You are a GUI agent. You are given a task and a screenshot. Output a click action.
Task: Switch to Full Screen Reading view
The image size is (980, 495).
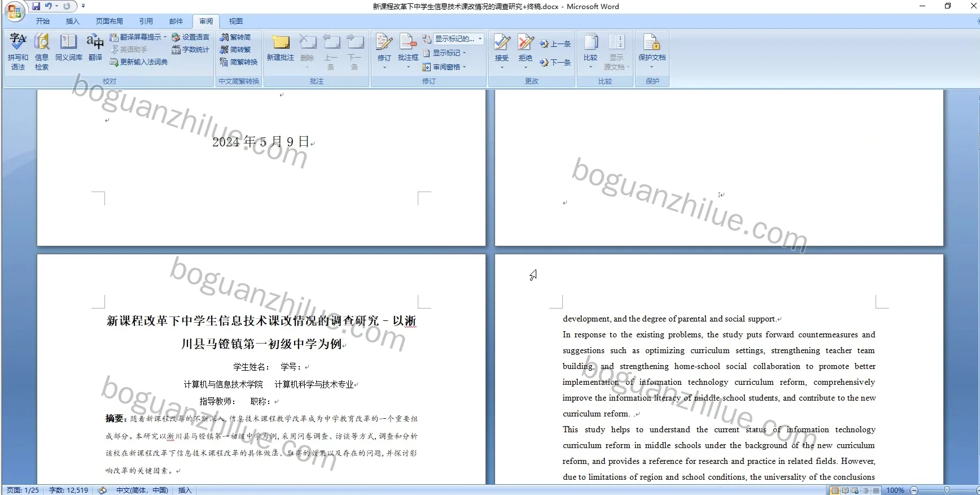pos(845,490)
